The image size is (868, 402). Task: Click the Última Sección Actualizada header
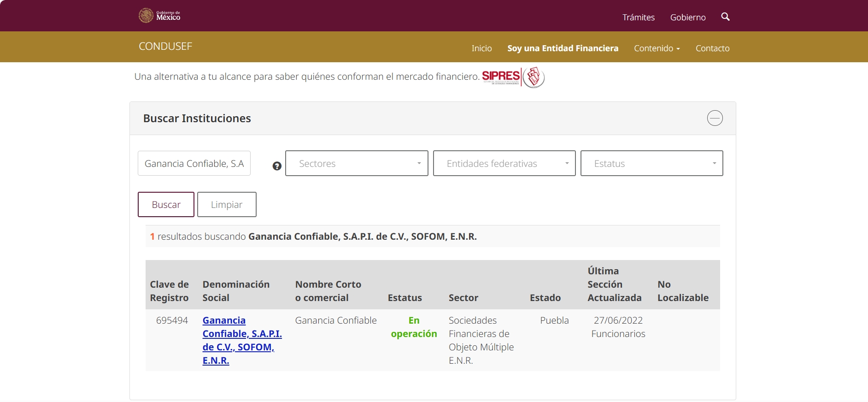(614, 284)
